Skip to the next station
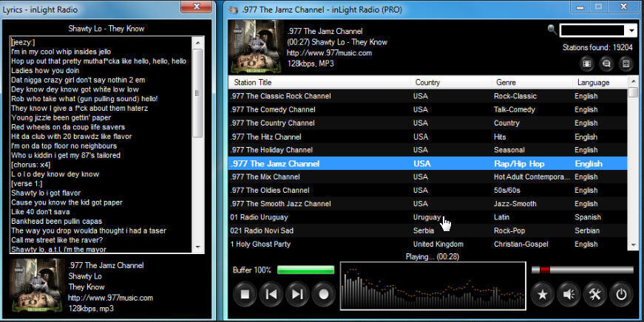This screenshot has height=322, width=644. pos(297,294)
